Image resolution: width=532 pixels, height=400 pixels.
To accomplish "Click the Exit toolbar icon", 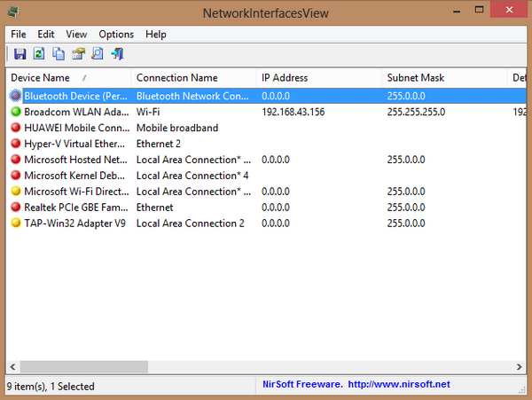I will pyautogui.click(x=117, y=54).
